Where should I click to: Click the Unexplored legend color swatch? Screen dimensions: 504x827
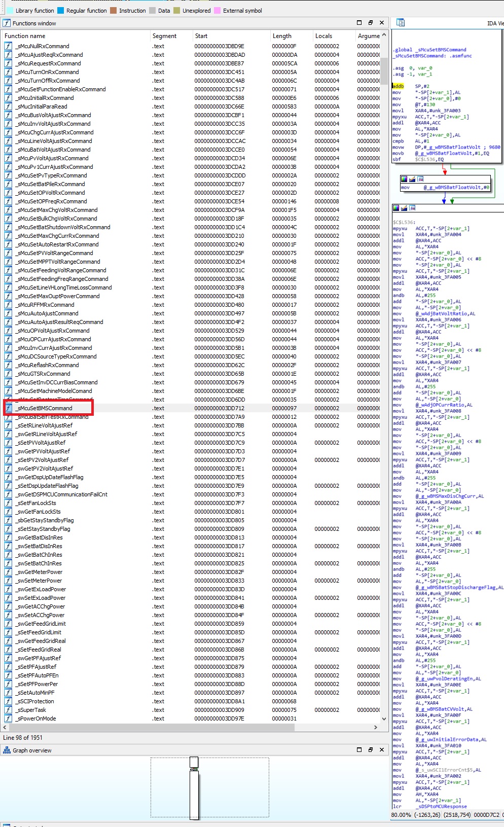[x=176, y=11]
